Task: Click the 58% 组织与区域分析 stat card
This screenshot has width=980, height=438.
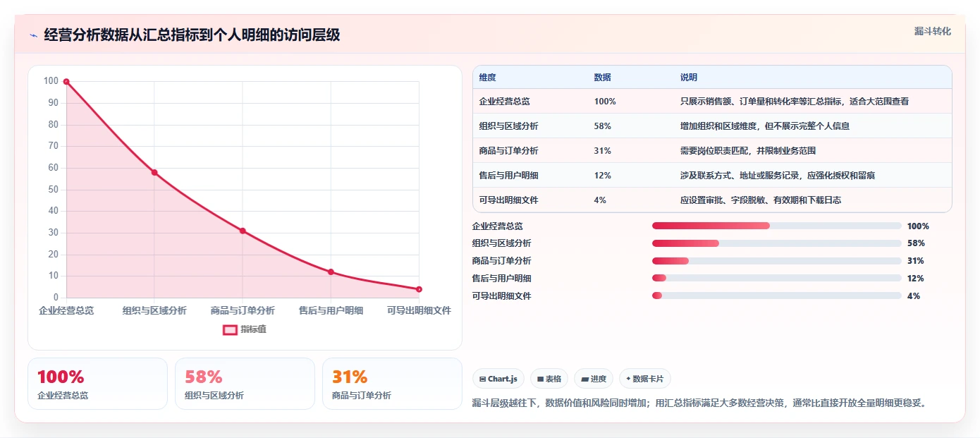Action: point(245,384)
